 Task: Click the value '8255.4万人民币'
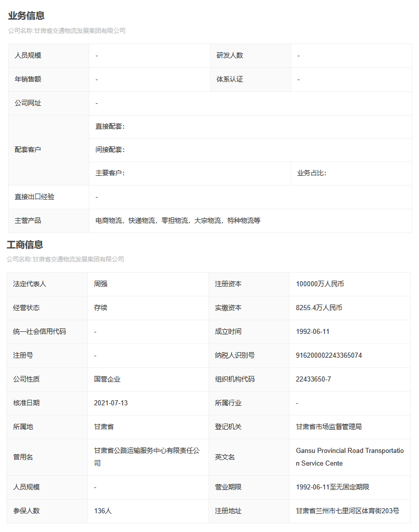pyautogui.click(x=319, y=308)
